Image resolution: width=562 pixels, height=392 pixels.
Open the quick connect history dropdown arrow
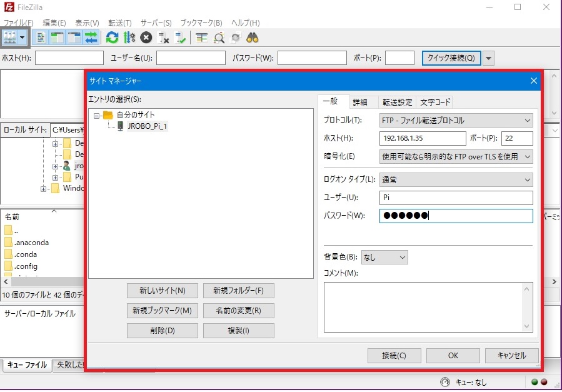[x=488, y=58]
